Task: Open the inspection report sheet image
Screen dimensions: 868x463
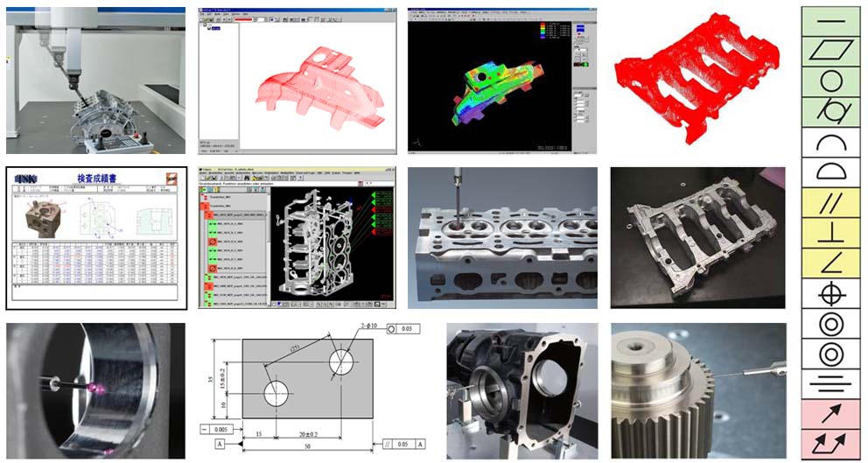Action: [x=95, y=237]
